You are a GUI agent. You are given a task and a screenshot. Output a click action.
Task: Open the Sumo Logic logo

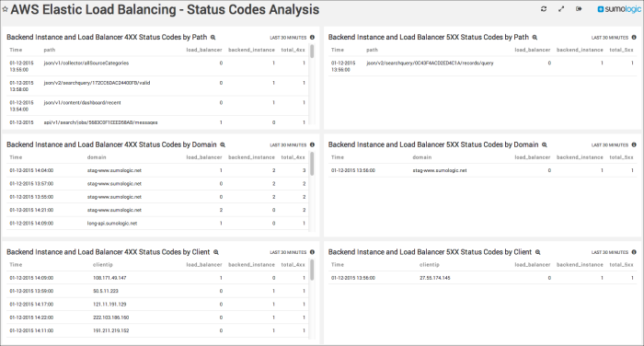619,9
